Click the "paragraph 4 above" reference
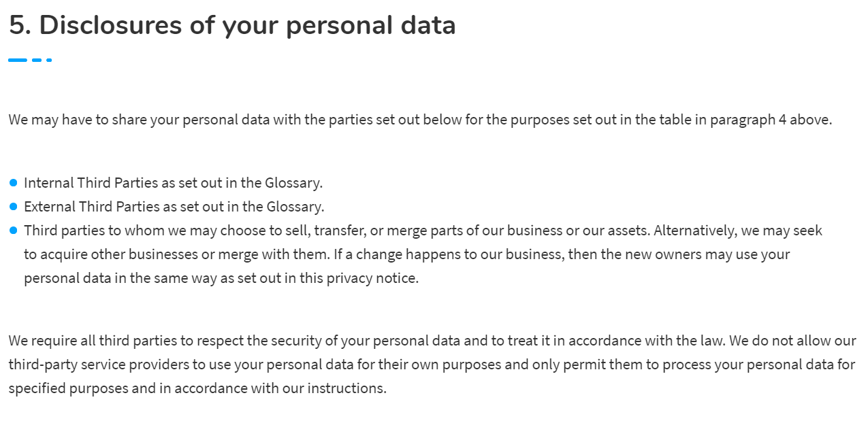The image size is (868, 421). 770,120
